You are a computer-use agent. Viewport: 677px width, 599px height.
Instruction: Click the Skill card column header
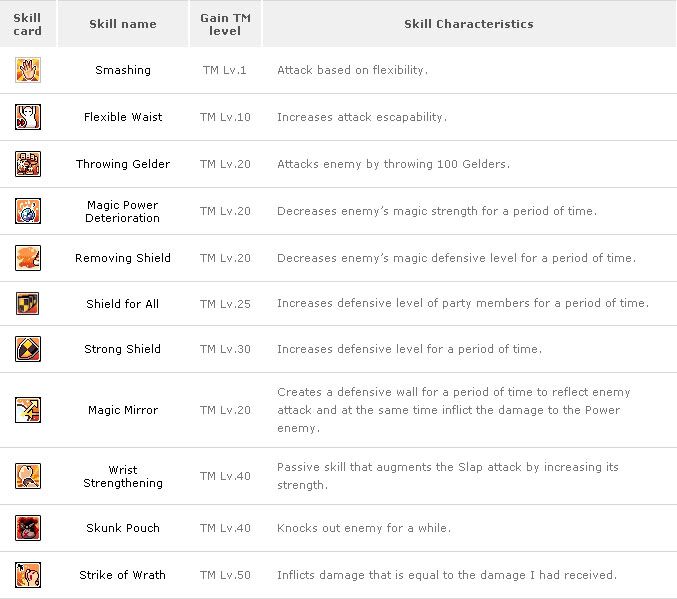coord(28,24)
